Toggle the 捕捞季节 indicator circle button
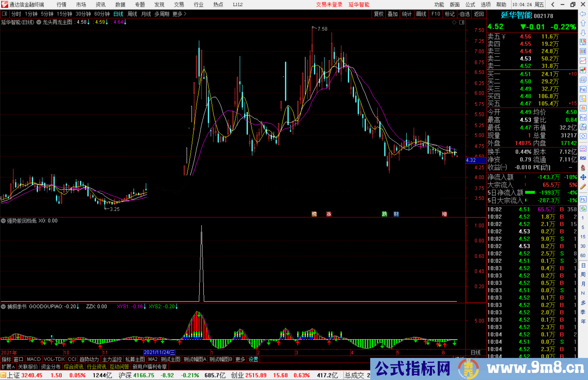This screenshot has width=588, height=380. (x=3, y=306)
